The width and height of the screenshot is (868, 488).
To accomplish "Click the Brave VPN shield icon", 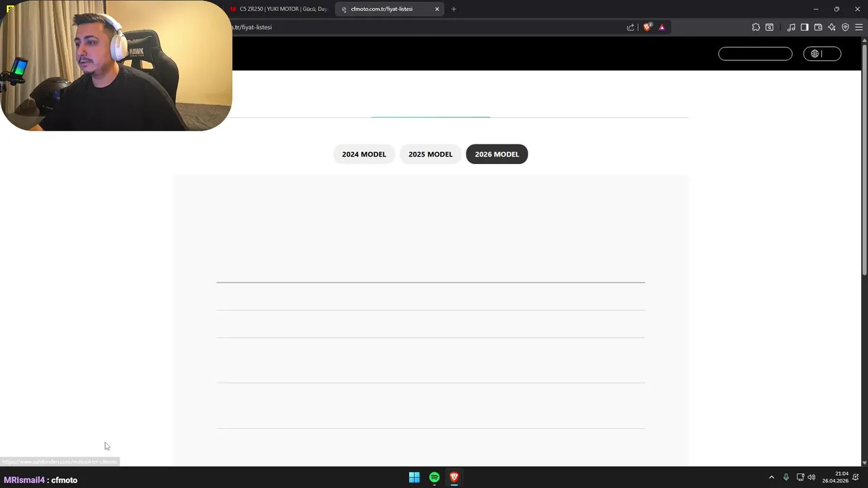I will 846,27.
